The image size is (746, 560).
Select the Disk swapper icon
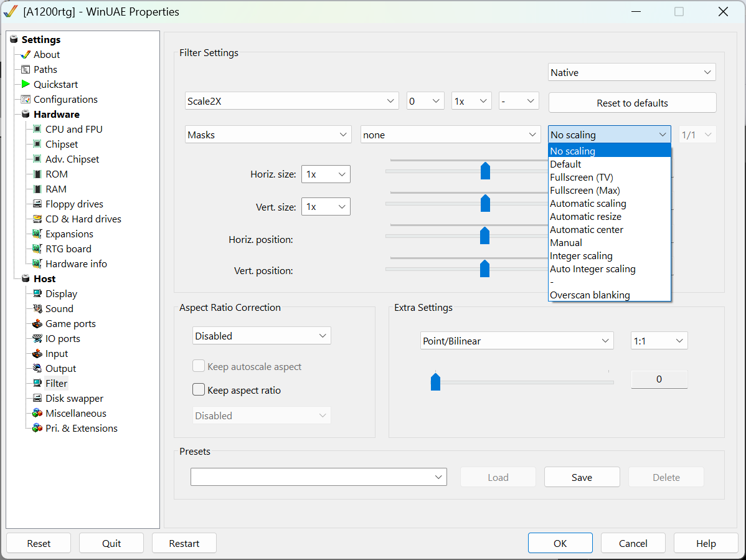click(x=37, y=398)
